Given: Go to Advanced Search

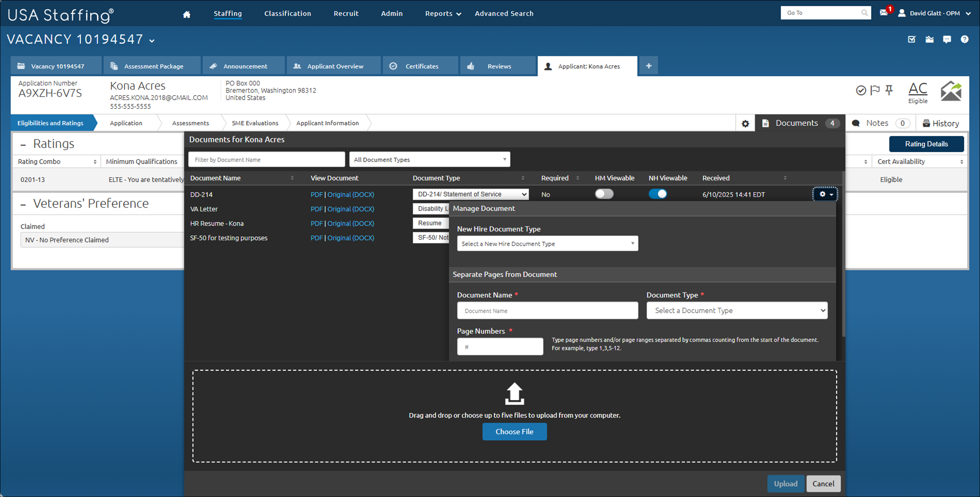Looking at the screenshot, I should coord(504,14).
